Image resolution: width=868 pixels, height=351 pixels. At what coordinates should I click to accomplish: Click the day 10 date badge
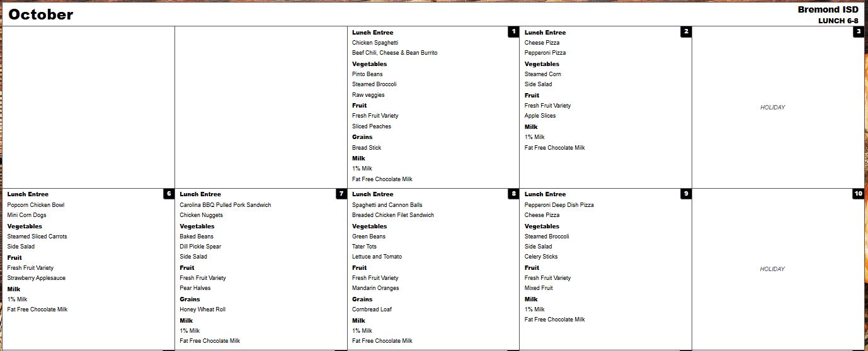pos(858,194)
